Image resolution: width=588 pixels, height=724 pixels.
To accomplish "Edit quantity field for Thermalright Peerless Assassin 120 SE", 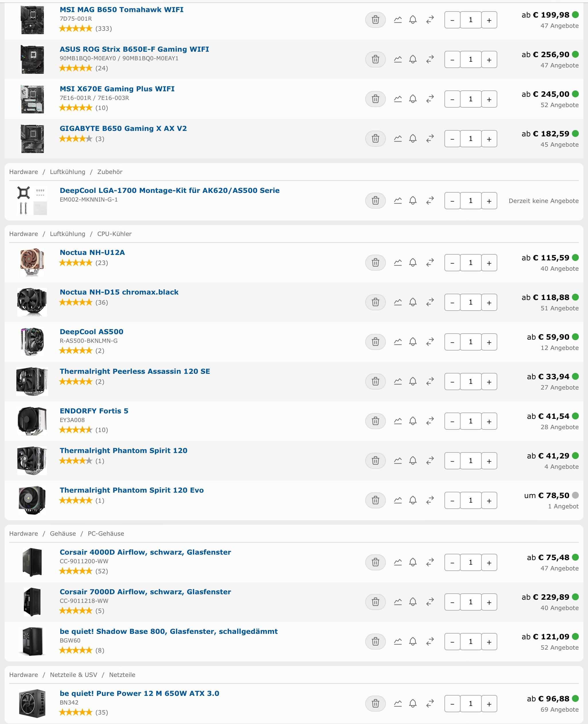I will point(471,381).
